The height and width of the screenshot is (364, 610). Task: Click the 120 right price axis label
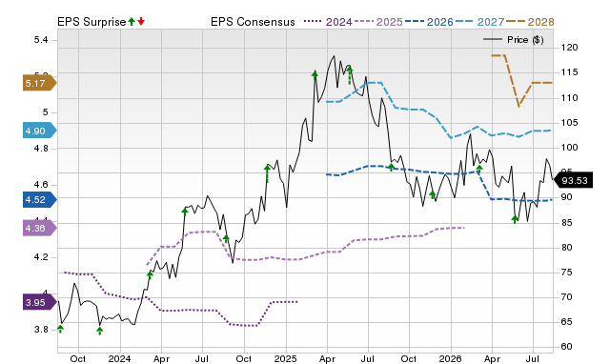[569, 48]
